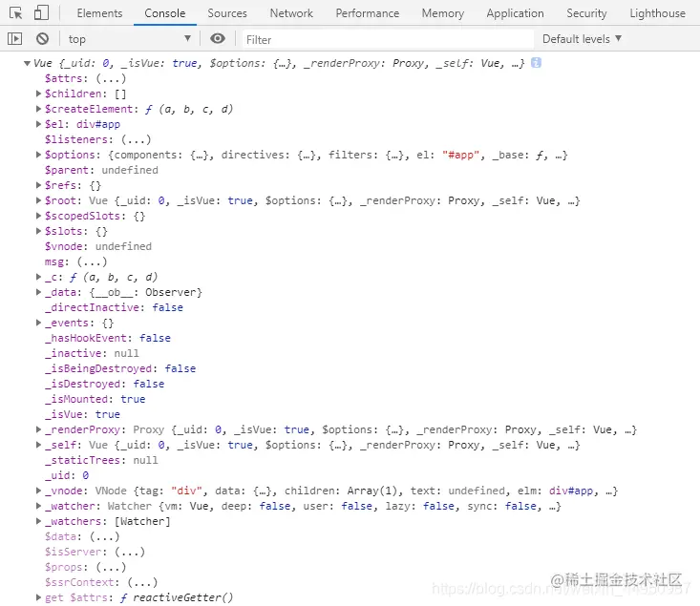The width and height of the screenshot is (700, 606).
Task: Select the _hasHookEvent: false row
Action: [x=108, y=338]
